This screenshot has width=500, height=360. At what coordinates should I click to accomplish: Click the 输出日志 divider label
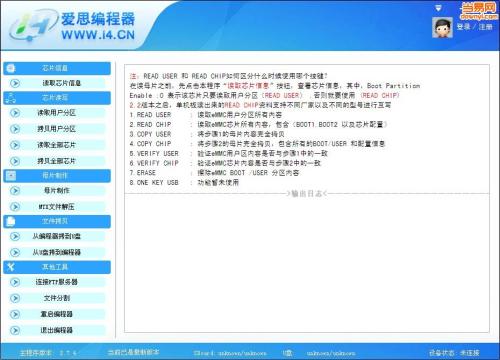pos(307,194)
